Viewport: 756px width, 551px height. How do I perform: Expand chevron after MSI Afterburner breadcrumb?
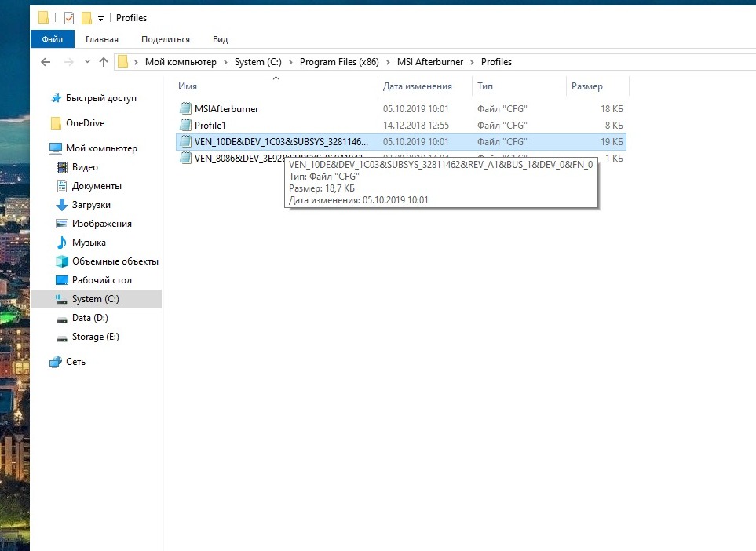click(x=472, y=62)
